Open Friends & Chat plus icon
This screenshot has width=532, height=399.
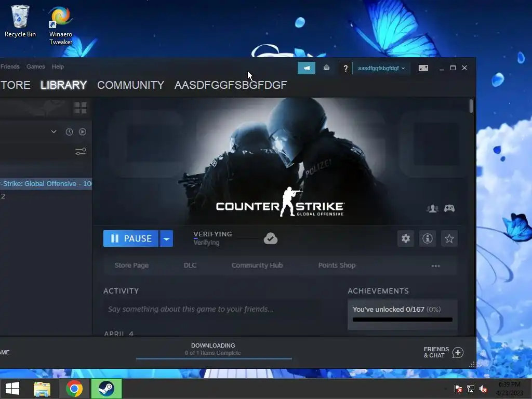458,353
